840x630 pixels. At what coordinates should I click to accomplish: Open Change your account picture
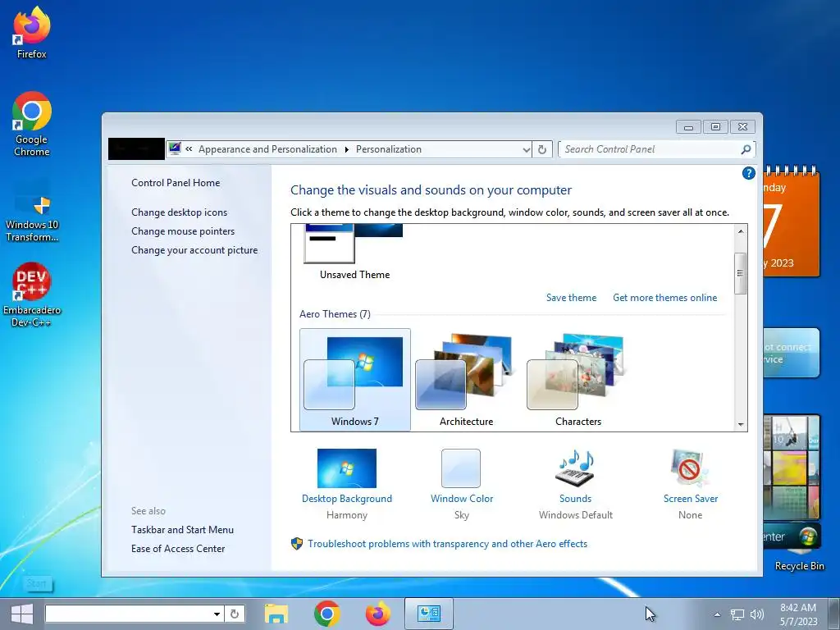tap(194, 250)
